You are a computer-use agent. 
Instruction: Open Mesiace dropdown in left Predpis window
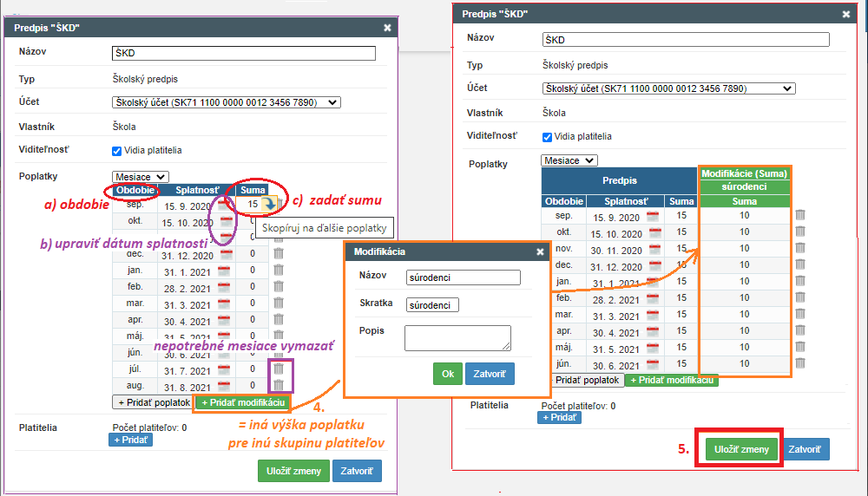pyautogui.click(x=140, y=177)
